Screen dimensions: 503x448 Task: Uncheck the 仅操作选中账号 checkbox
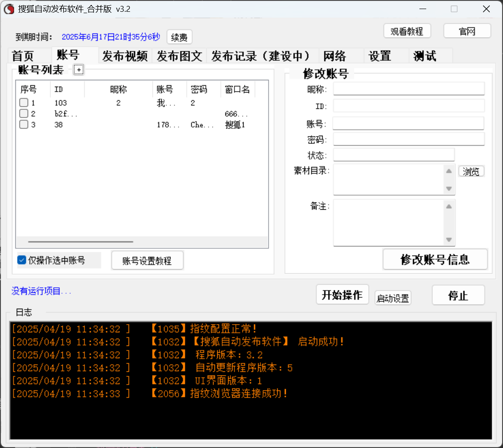[21, 260]
